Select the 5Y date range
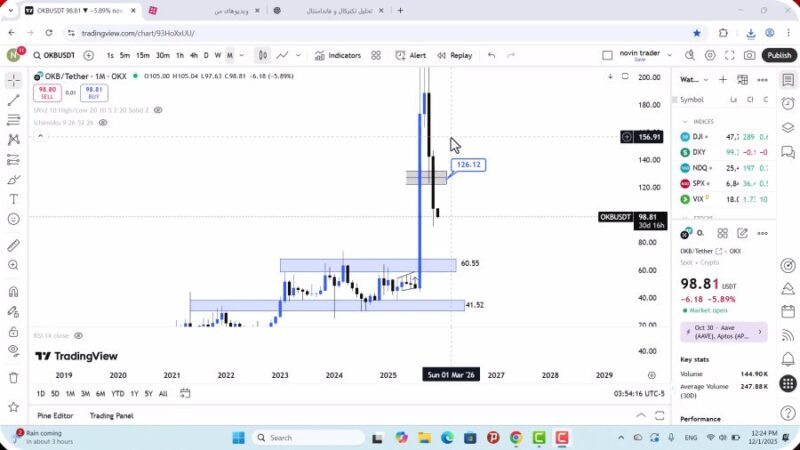This screenshot has height=450, width=800. pos(148,393)
